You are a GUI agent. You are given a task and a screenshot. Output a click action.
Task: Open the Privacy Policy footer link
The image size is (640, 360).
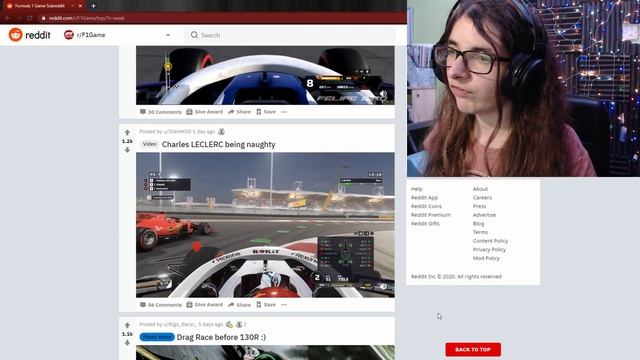point(489,249)
